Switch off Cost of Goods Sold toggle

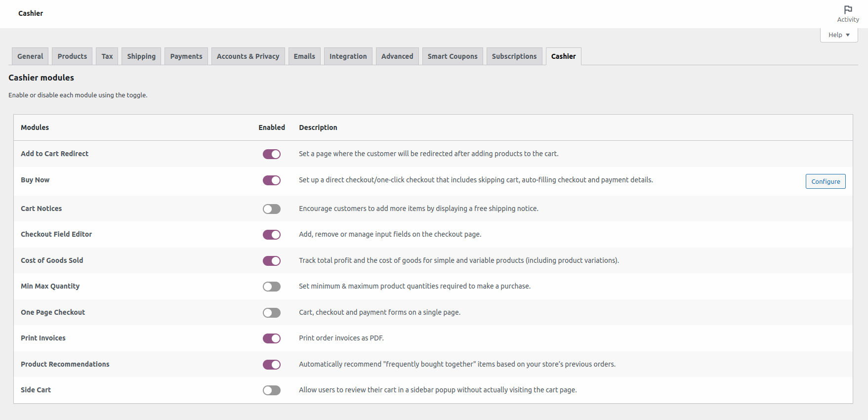tap(271, 261)
